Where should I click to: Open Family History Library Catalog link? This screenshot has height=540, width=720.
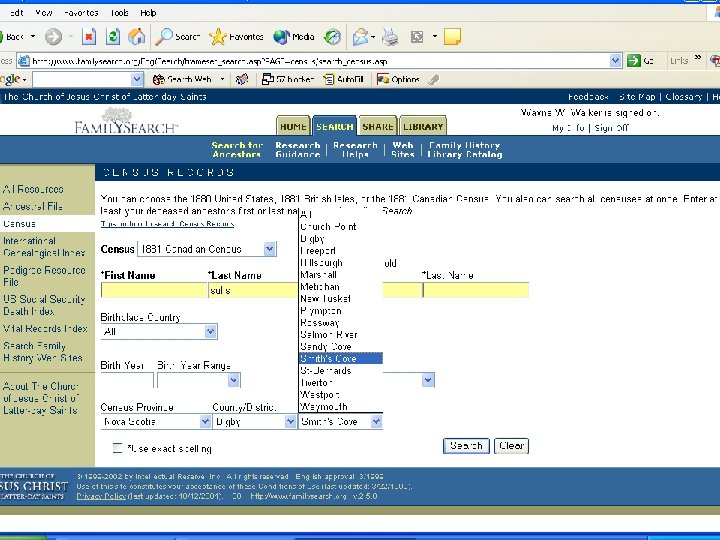pos(465,150)
